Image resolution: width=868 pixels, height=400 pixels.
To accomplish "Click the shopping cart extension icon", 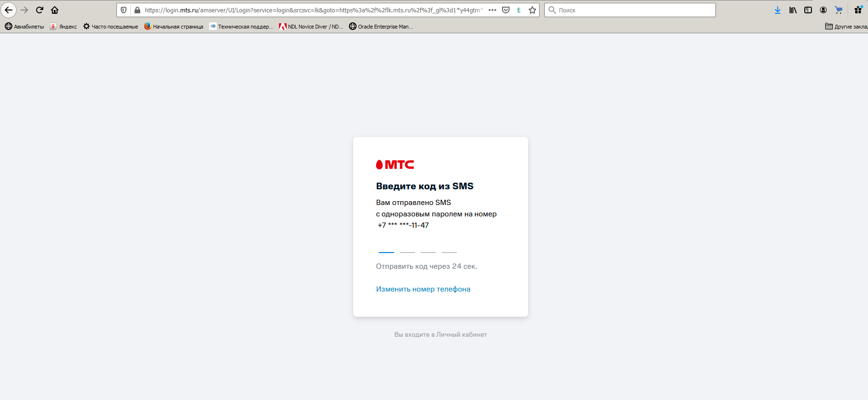I will click(839, 10).
